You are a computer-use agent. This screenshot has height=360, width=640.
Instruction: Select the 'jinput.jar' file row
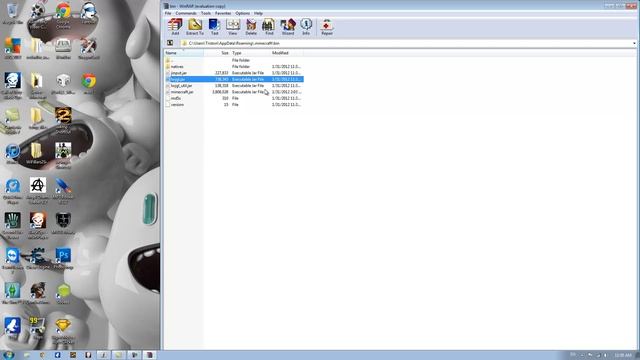pyautogui.click(x=234, y=73)
